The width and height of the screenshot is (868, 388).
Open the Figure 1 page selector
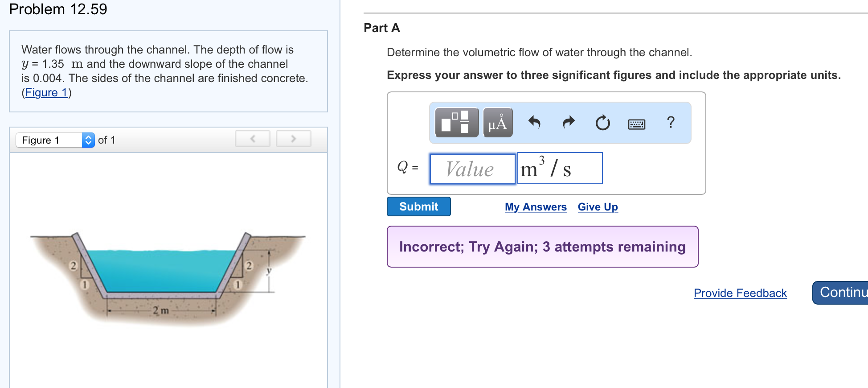(x=49, y=140)
